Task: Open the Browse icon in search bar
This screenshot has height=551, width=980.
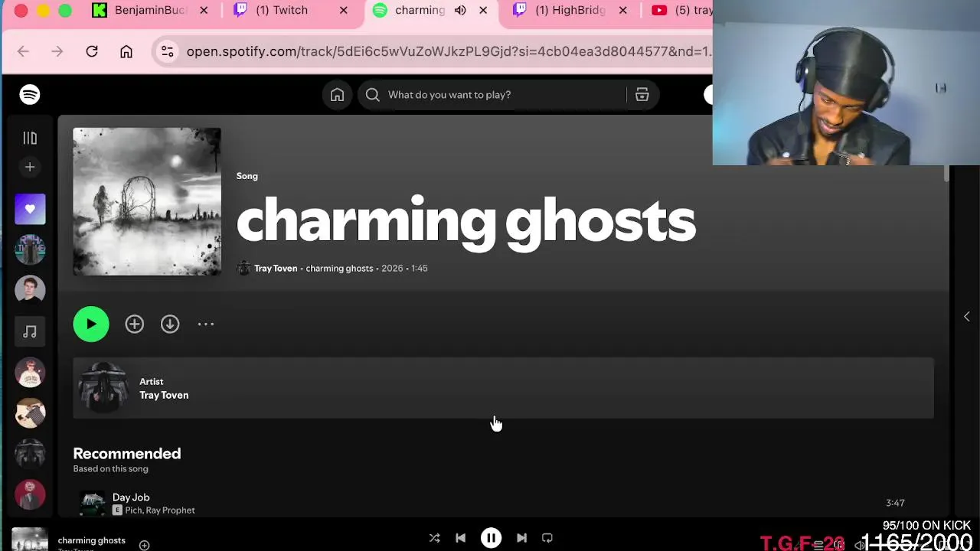Action: tap(642, 95)
